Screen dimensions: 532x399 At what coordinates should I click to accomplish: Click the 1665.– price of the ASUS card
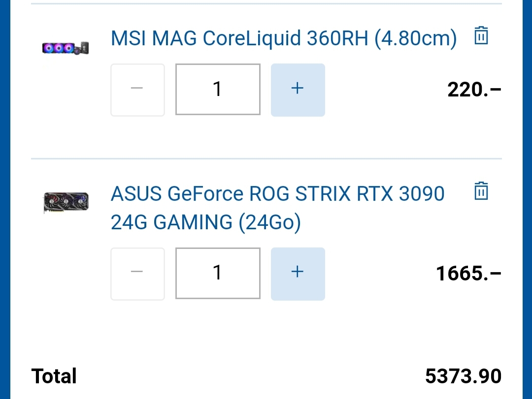pyautogui.click(x=468, y=273)
